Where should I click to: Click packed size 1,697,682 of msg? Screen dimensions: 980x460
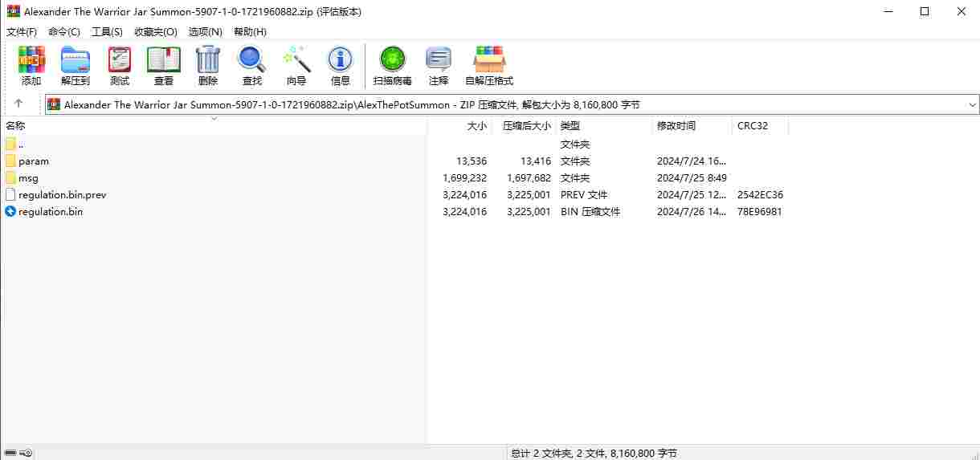coord(529,177)
